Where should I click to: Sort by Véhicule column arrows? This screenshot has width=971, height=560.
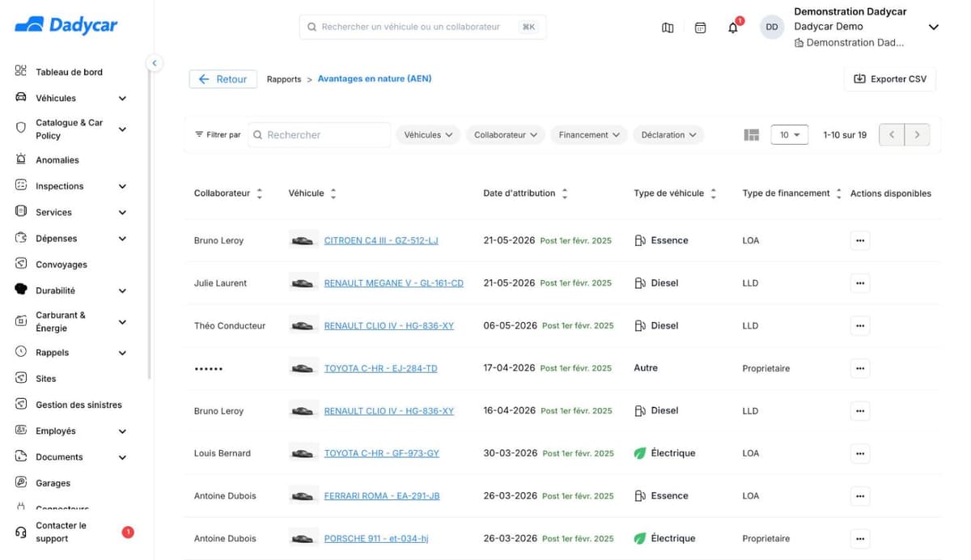pos(333,193)
